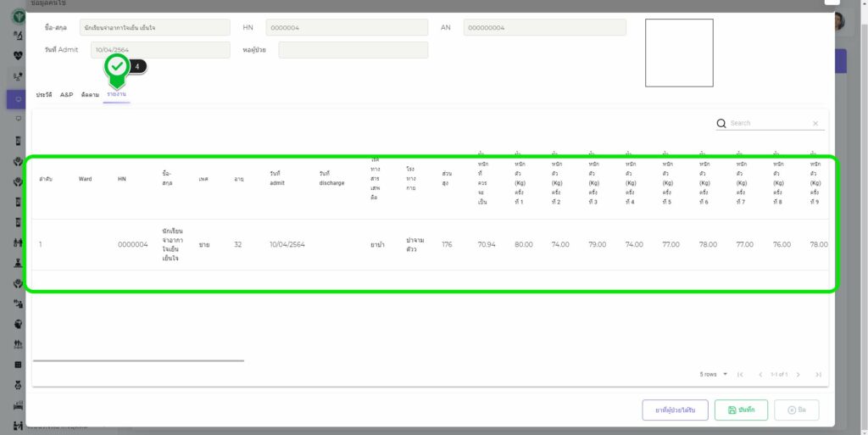The height and width of the screenshot is (435, 868).
Task: Click the ยาที่ผู้ป่วยได้รับ button
Action: tap(675, 410)
